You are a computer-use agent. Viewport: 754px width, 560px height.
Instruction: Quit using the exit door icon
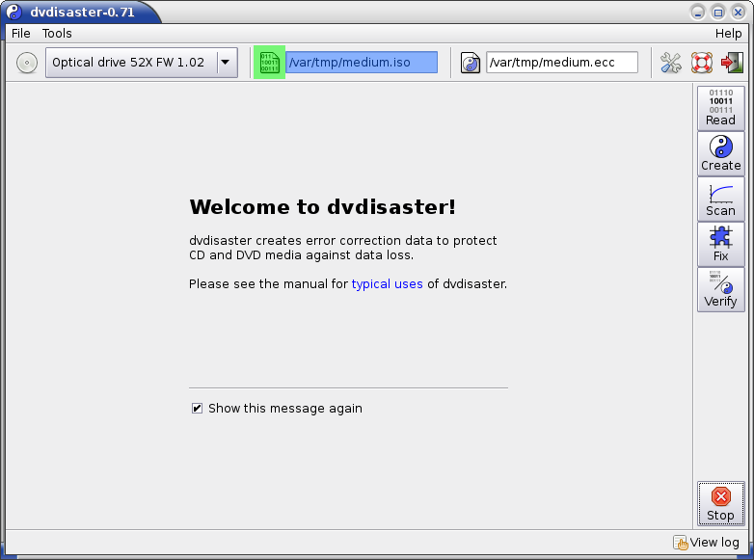click(x=732, y=63)
